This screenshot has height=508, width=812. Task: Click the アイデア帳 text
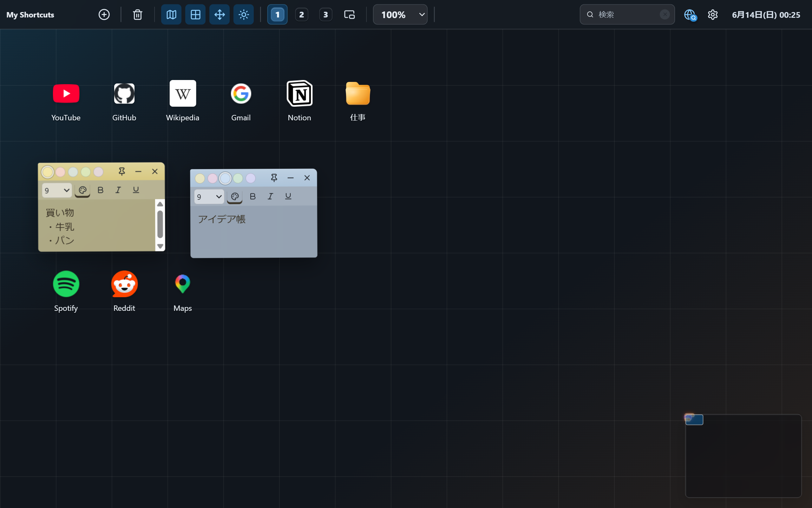222,219
